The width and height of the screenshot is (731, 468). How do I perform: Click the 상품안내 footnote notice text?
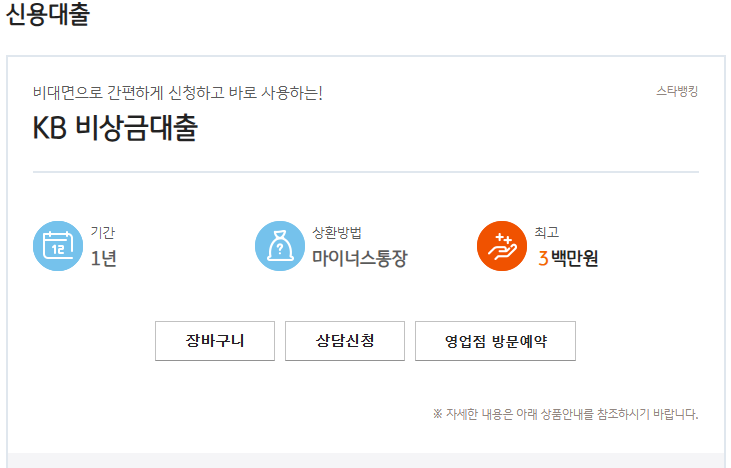point(565,414)
